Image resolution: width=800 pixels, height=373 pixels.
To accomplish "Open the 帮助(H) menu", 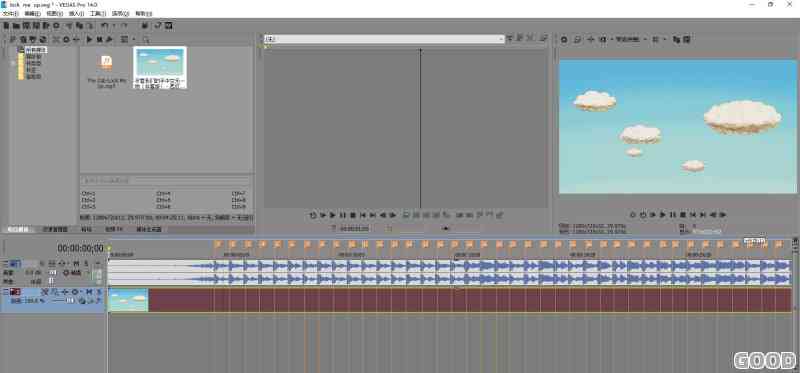I will (x=143, y=14).
